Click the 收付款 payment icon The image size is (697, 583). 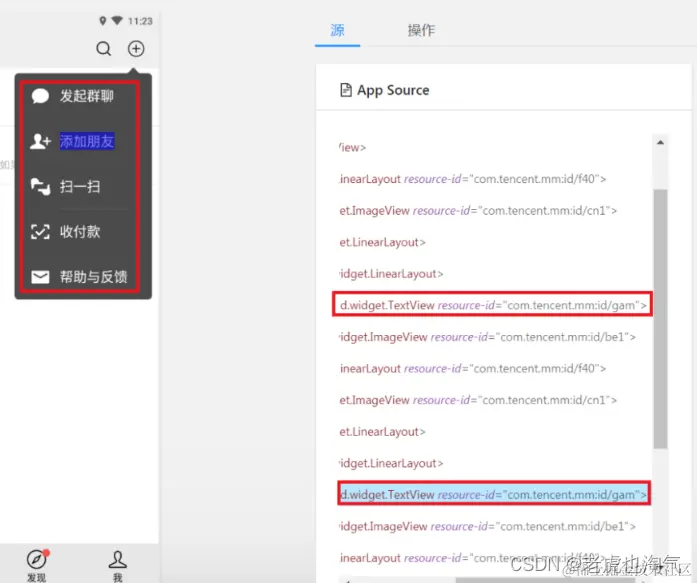40,232
